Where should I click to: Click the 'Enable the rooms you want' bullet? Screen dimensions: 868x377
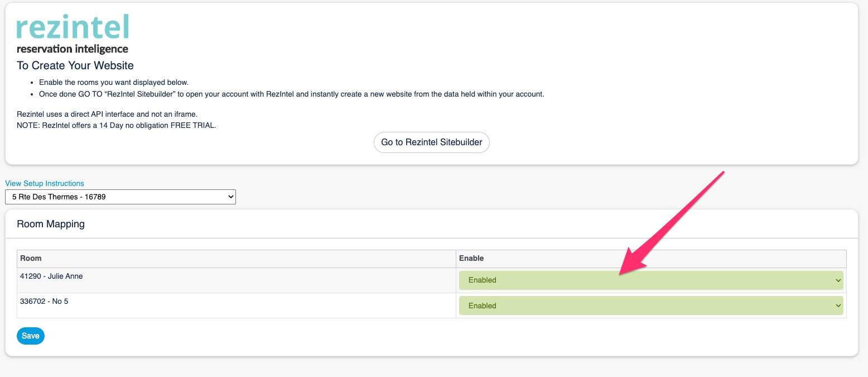(x=114, y=82)
